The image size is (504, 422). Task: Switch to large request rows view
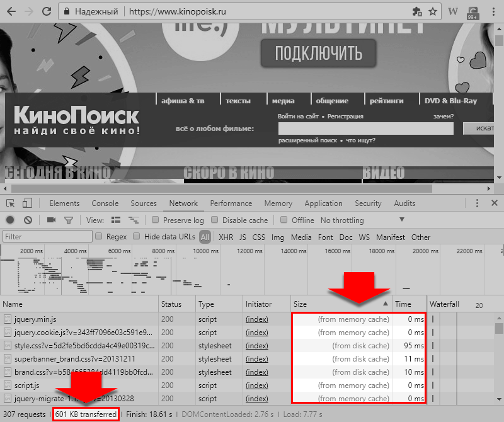pyautogui.click(x=116, y=220)
